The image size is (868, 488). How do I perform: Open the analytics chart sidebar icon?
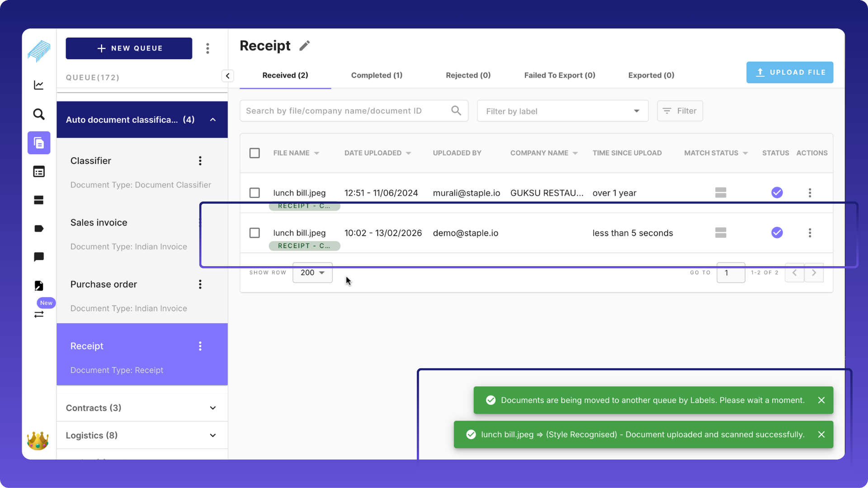pos(39,85)
